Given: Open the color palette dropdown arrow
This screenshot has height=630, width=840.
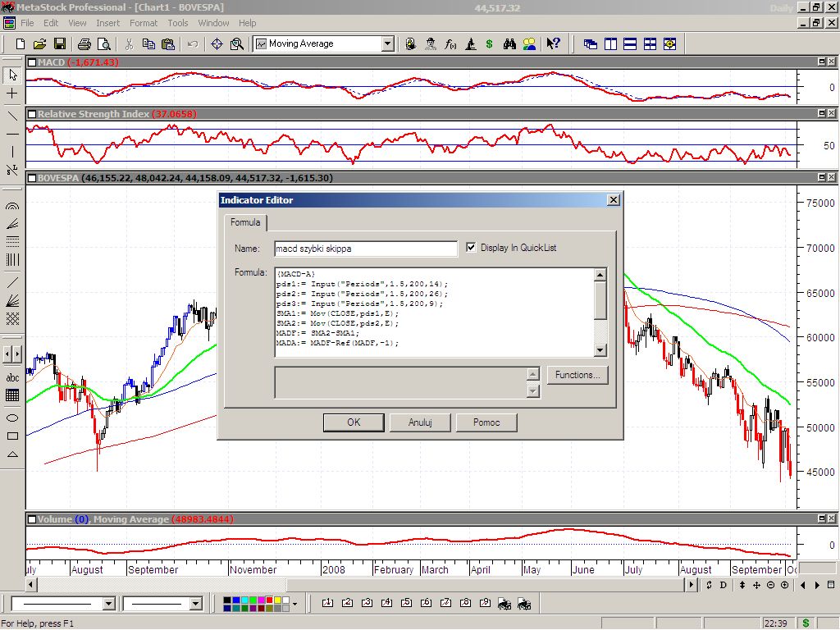Looking at the screenshot, I should click(294, 604).
